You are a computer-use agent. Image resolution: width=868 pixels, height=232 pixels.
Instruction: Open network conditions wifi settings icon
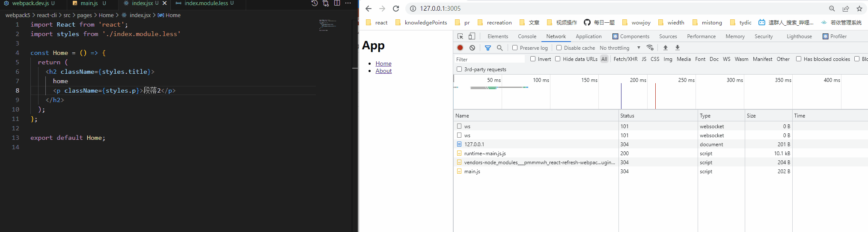click(650, 48)
